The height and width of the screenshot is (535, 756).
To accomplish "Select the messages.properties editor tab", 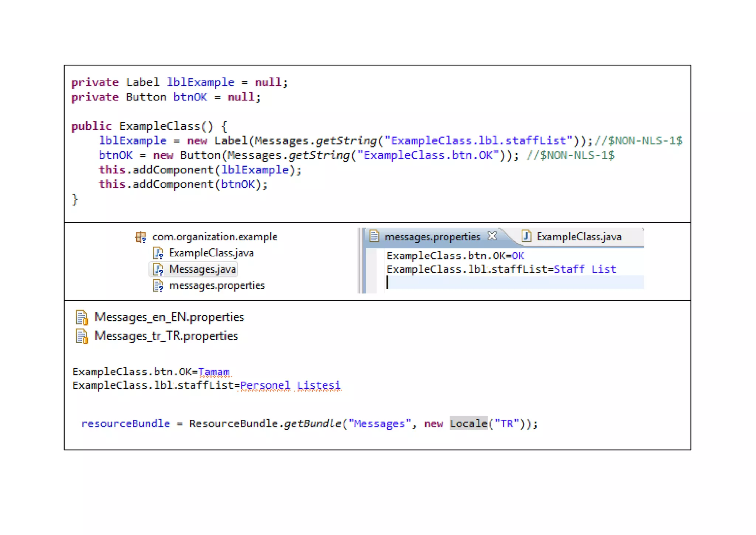I will (x=432, y=237).
